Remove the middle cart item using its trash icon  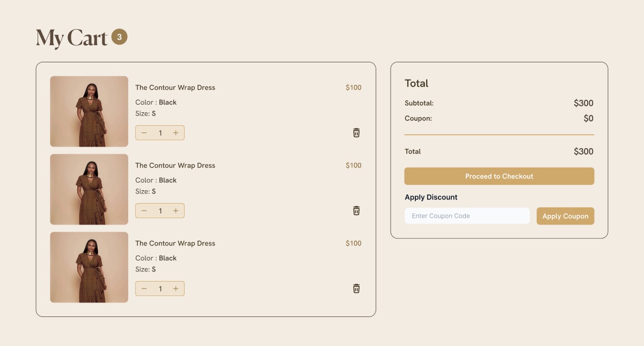coord(356,211)
